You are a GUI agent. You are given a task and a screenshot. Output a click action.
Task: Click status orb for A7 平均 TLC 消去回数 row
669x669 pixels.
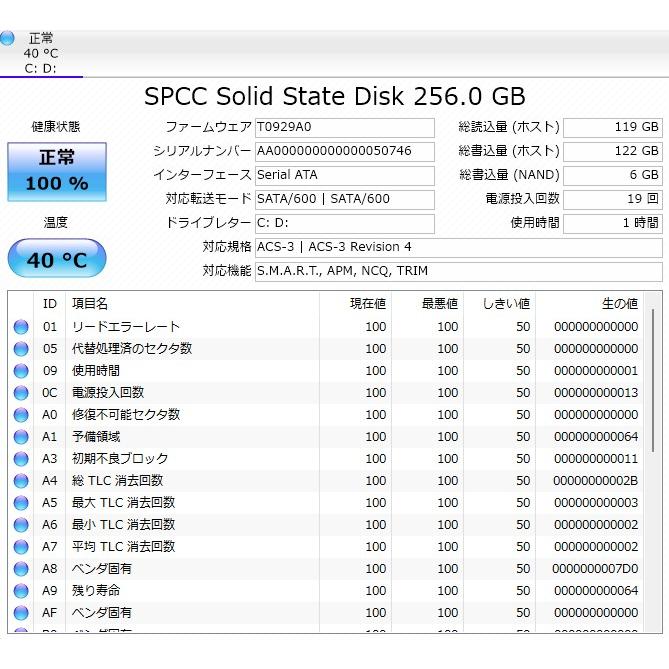pyautogui.click(x=21, y=547)
